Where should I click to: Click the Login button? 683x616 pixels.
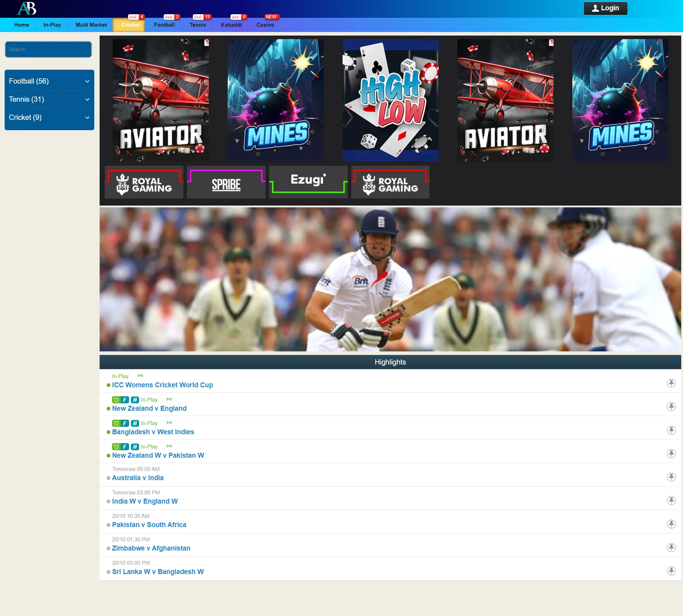[605, 8]
